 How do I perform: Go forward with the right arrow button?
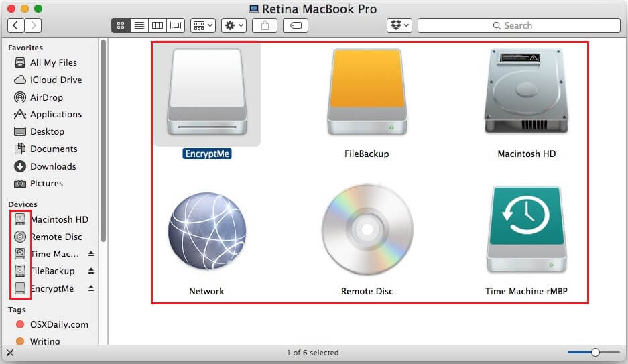(33, 25)
